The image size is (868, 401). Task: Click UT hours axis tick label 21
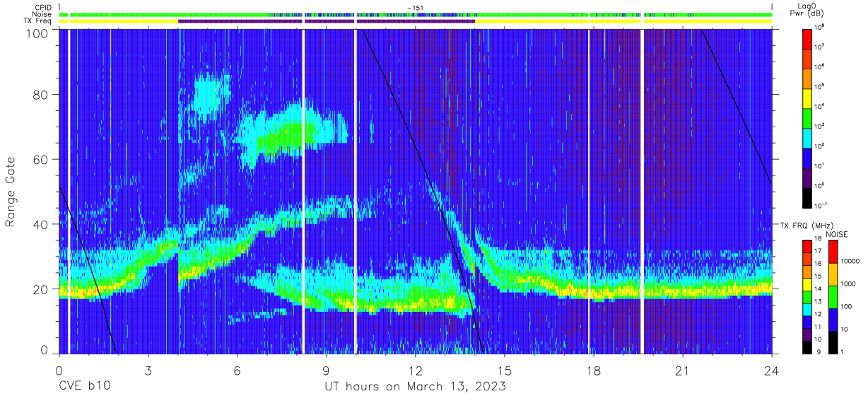[682, 371]
